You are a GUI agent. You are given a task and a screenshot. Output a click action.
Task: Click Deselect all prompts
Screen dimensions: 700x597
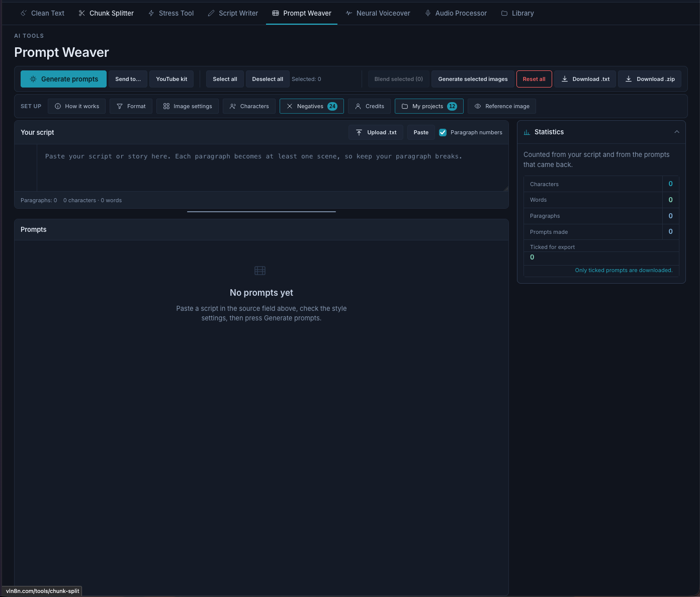click(268, 79)
